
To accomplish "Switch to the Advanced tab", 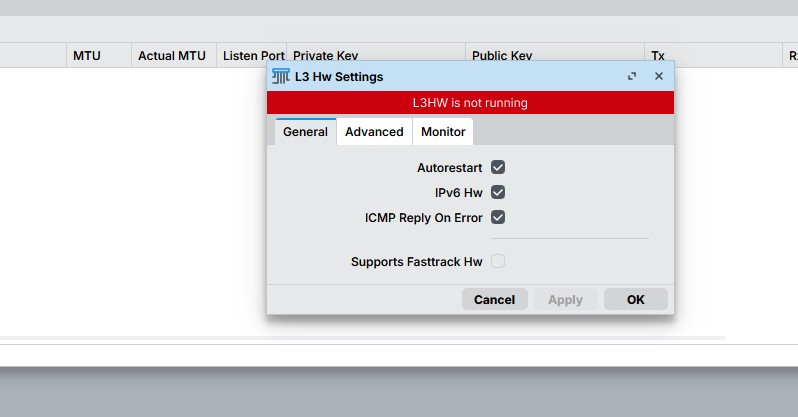I will [374, 132].
